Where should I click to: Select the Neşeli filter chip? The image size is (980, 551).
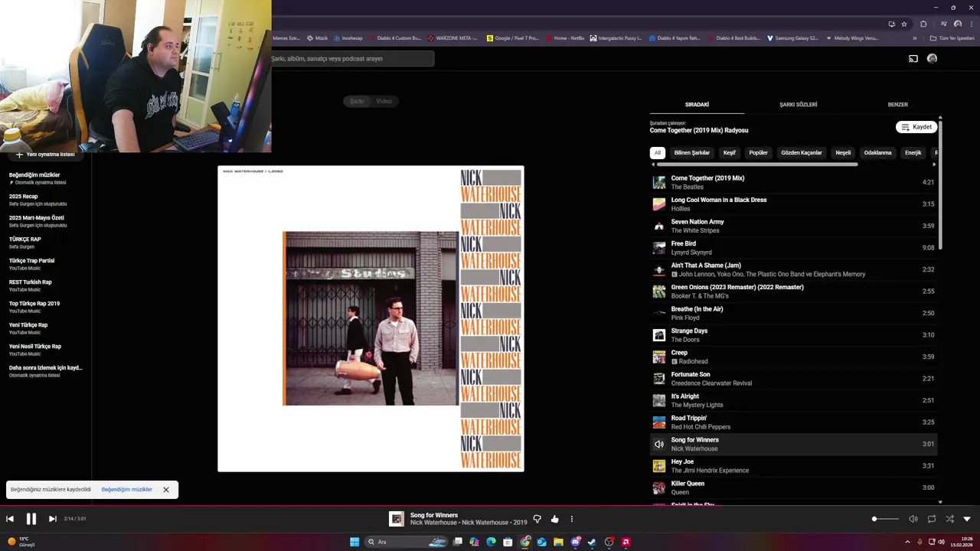843,152
